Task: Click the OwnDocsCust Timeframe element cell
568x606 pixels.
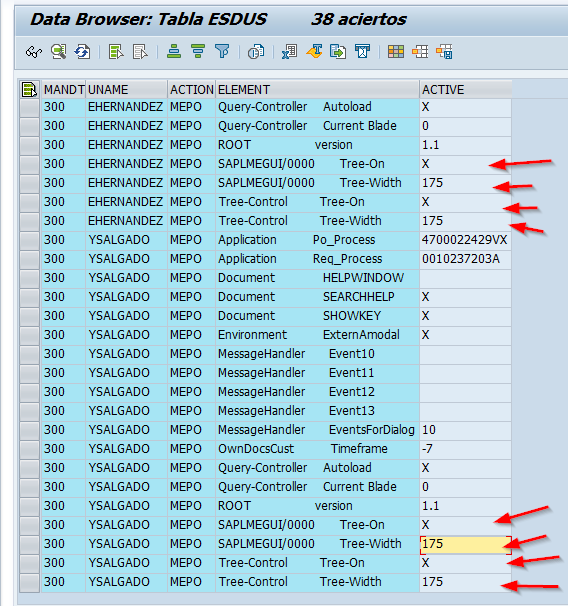Action: click(x=317, y=449)
